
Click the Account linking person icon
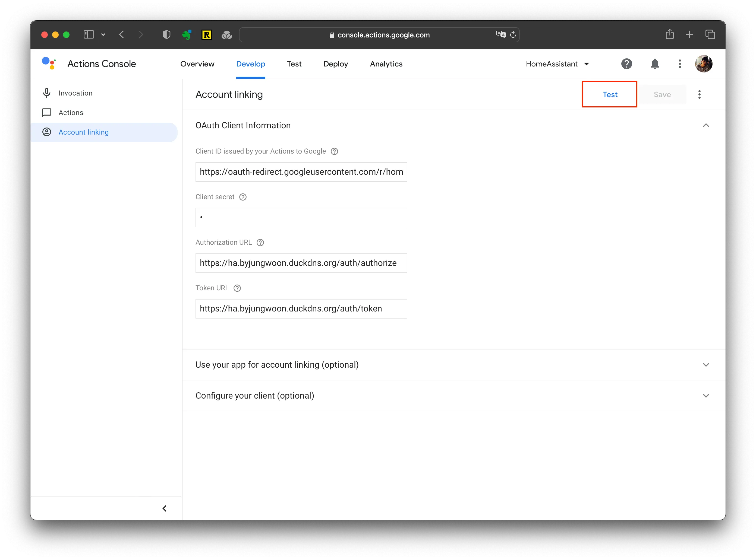47,132
